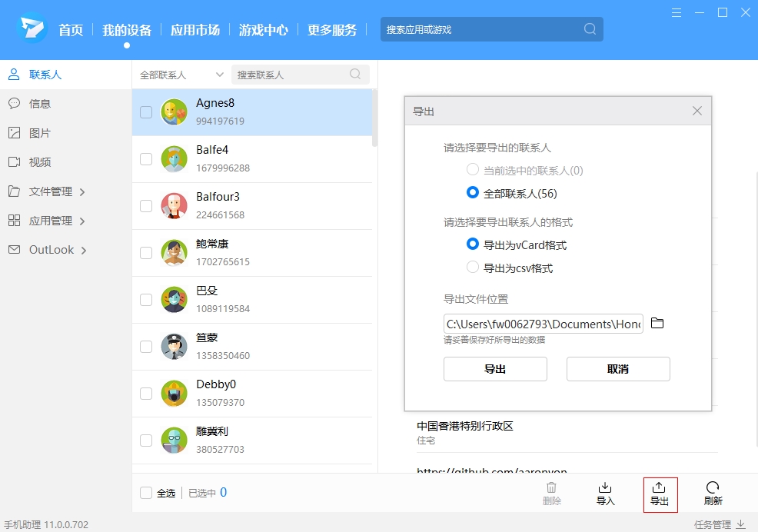Open the 全部联系人 filter dropdown
Screen dimensions: 758x532
coord(180,74)
